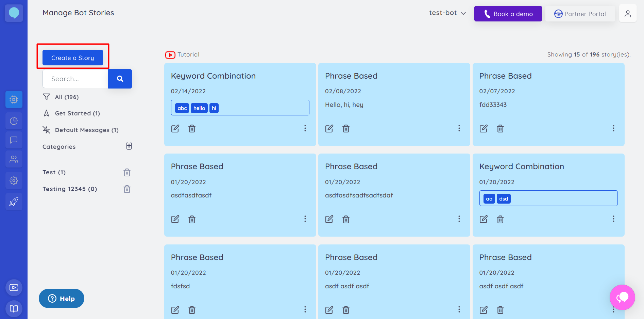Open the rocket launch icon in sidebar
Screen dimensions: 644x319
pyautogui.click(x=14, y=202)
